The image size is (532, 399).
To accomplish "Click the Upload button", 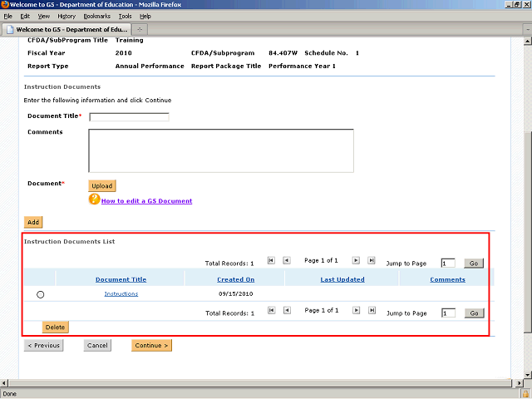I will [x=102, y=186].
